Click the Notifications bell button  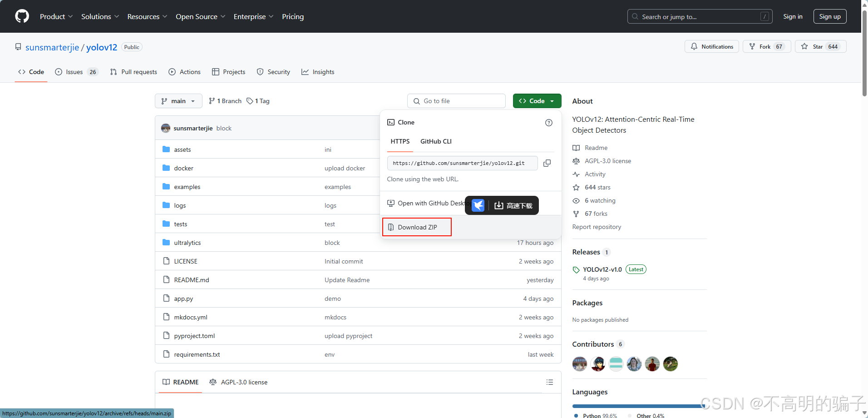(x=712, y=46)
